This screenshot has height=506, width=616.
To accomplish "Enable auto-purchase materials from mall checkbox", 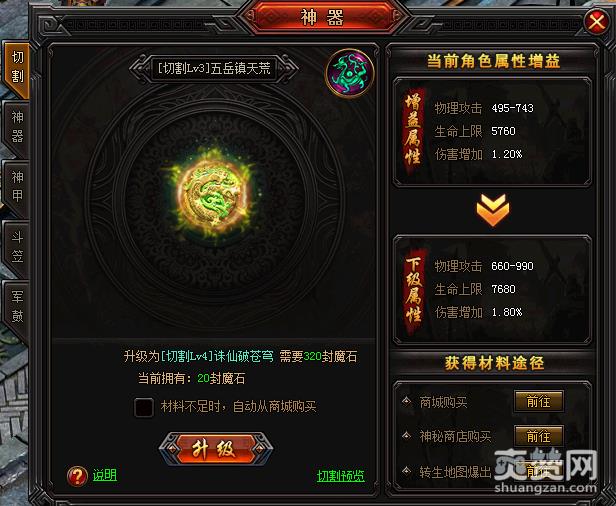I will [x=144, y=407].
